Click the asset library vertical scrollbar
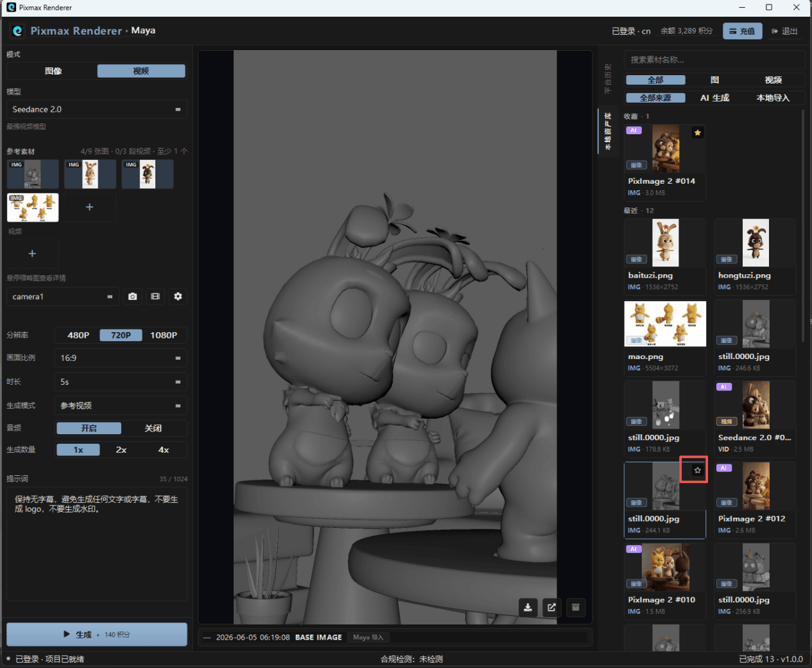This screenshot has width=812, height=668. pos(803,225)
